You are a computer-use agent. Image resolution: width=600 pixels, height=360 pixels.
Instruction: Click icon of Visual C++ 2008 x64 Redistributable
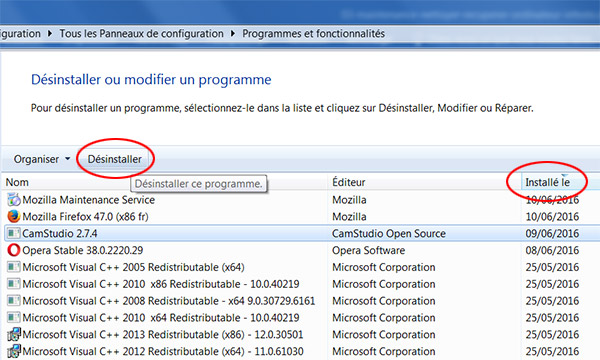(14, 301)
